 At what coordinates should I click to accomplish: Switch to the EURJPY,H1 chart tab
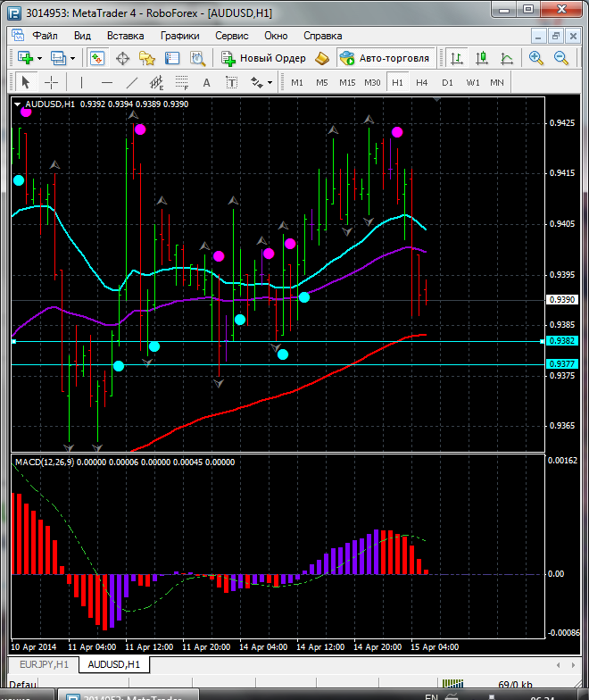point(43,664)
